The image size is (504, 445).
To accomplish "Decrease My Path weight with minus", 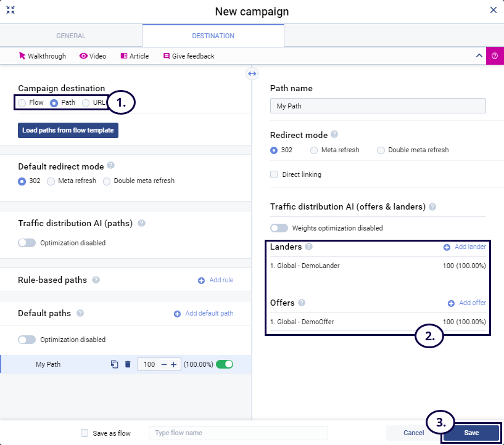I will [163, 364].
